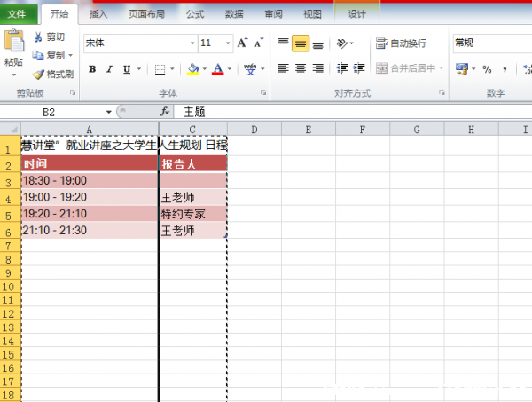Screen dimensions: 532x402
Task: Toggle italic formatting I
Action: (109, 69)
